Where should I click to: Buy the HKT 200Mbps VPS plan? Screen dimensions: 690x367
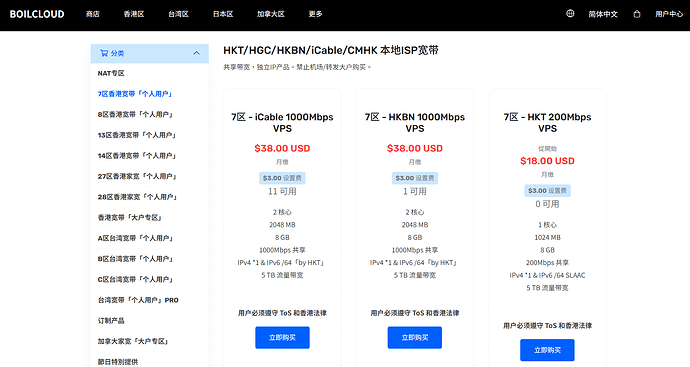pos(547,350)
